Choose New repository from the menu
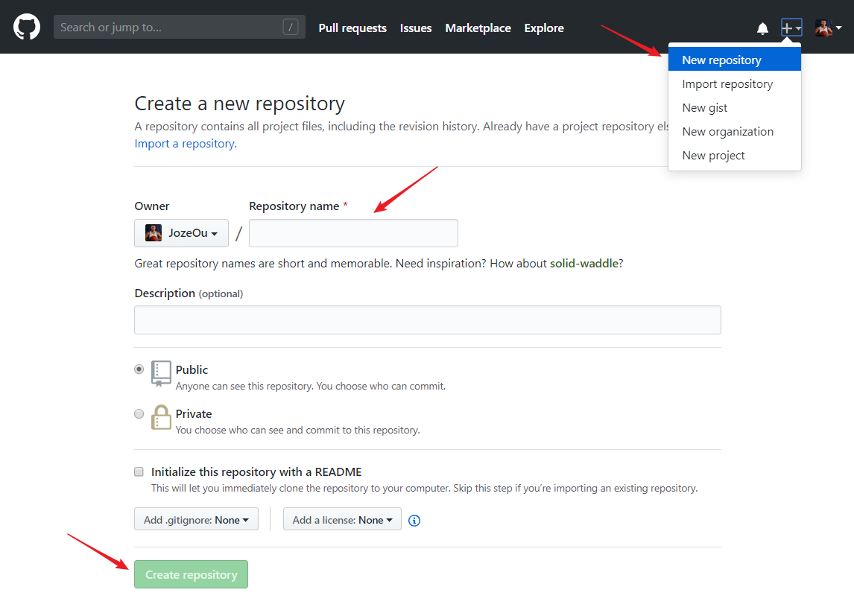854x616 pixels. [x=734, y=60]
